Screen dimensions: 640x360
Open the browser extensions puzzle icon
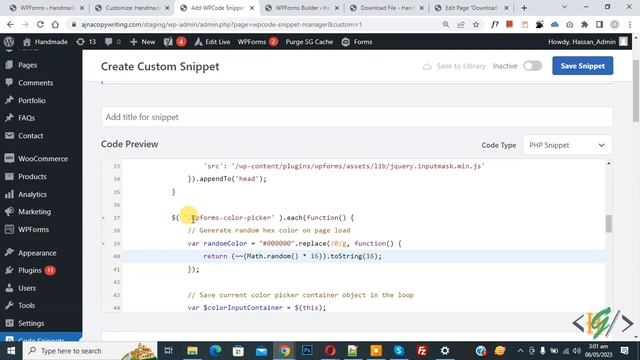584,24
